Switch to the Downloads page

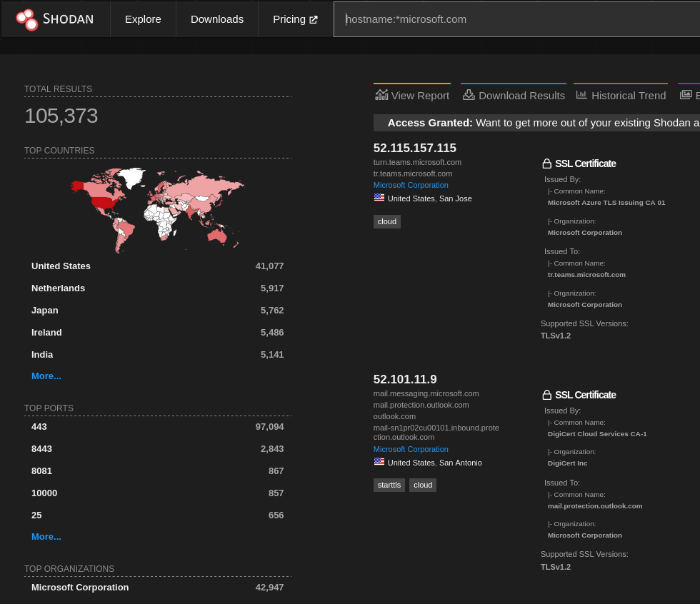click(216, 19)
